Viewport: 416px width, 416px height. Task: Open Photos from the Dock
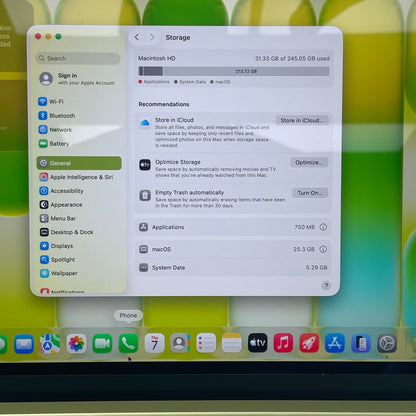[x=76, y=344]
